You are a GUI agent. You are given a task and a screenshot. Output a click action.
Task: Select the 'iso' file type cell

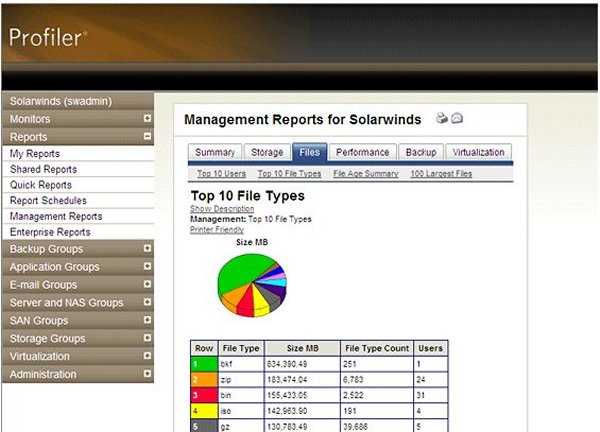[241, 411]
